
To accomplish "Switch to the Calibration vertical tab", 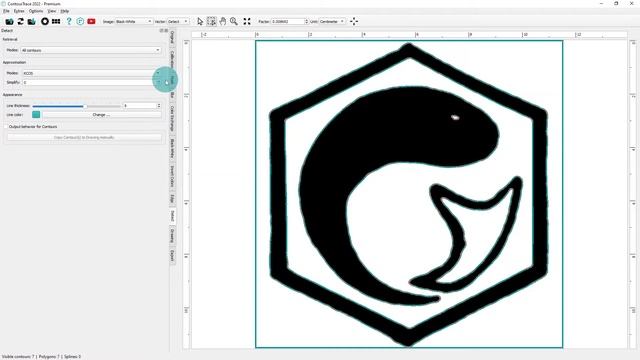I will [172, 60].
